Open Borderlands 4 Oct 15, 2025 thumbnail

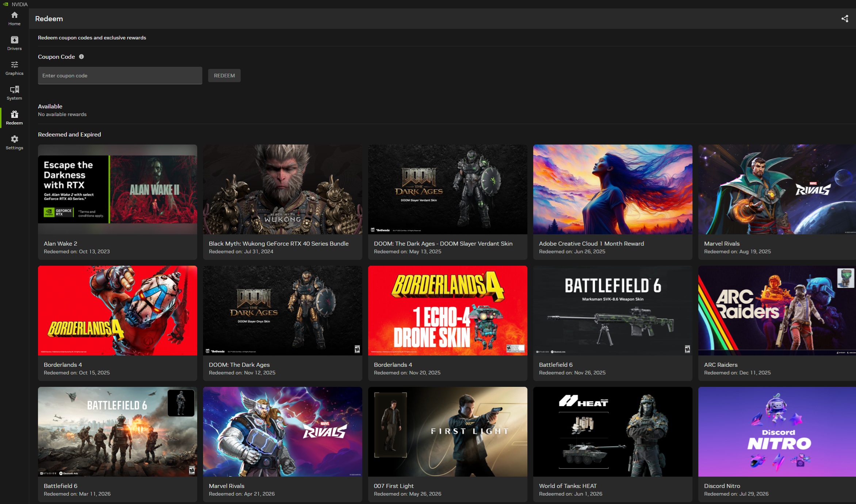[118, 311]
